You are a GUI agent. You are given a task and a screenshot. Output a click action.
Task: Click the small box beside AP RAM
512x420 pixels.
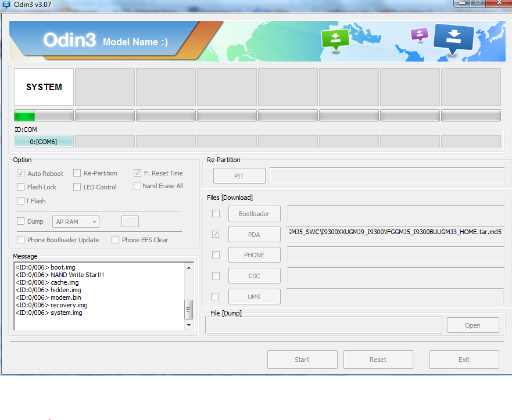tap(130, 221)
